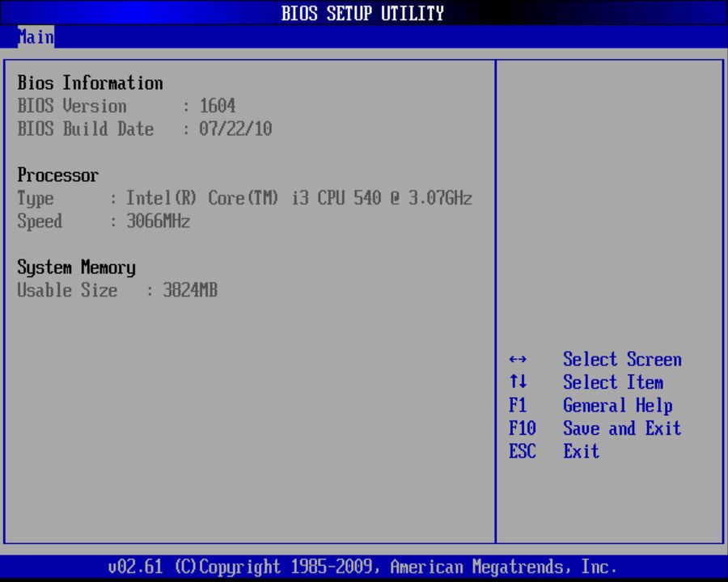Click the ESC key label

pyautogui.click(x=523, y=451)
